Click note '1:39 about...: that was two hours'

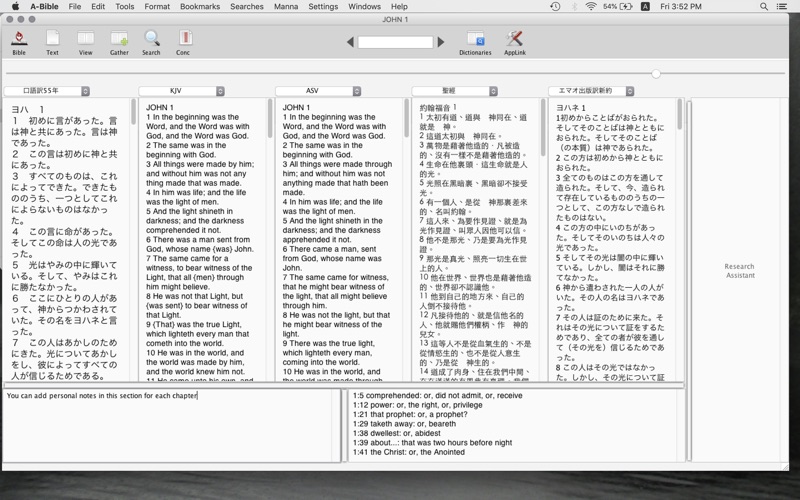click(432, 443)
